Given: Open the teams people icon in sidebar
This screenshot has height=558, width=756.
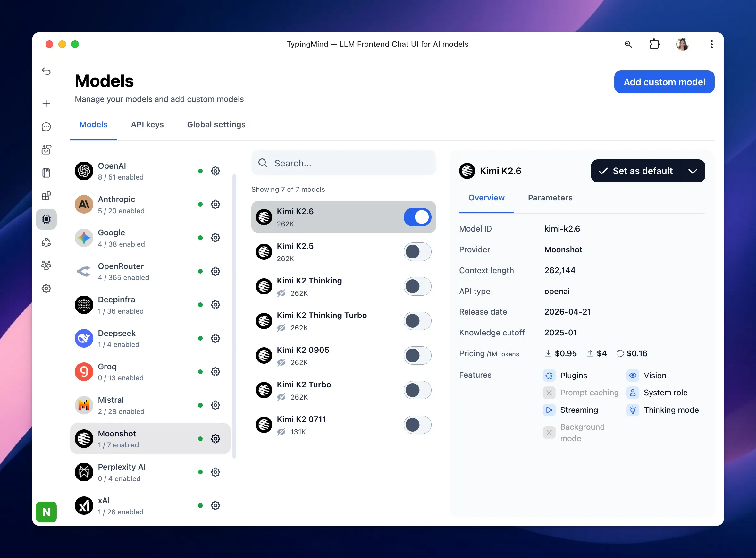Looking at the screenshot, I should (x=46, y=265).
